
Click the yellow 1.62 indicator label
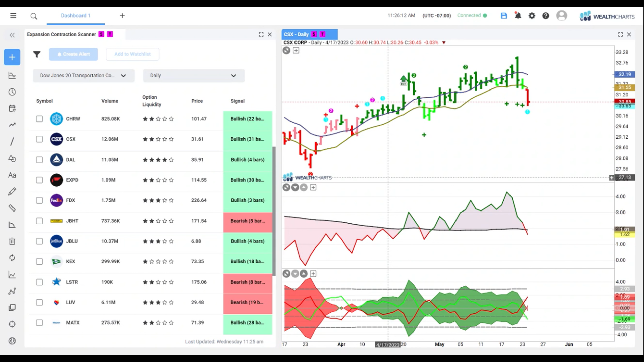(625, 234)
